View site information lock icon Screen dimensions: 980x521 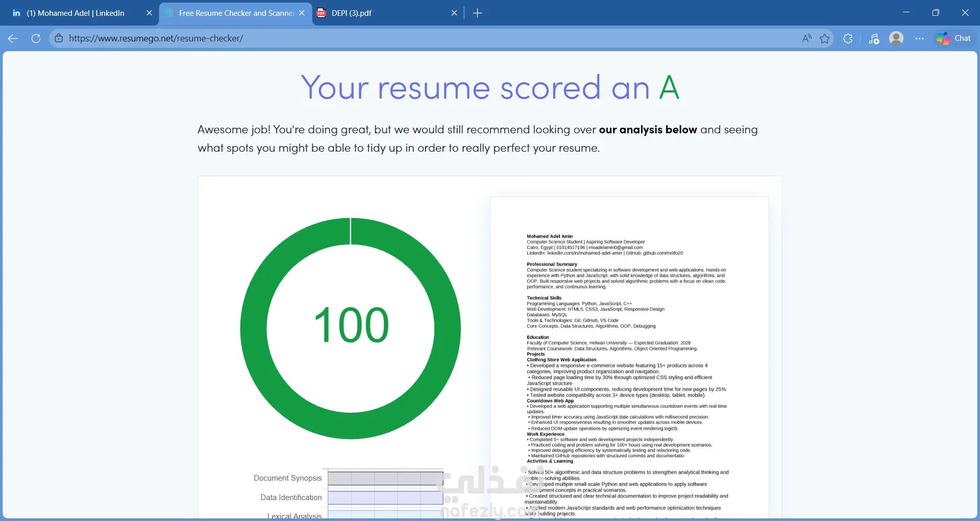pos(59,38)
